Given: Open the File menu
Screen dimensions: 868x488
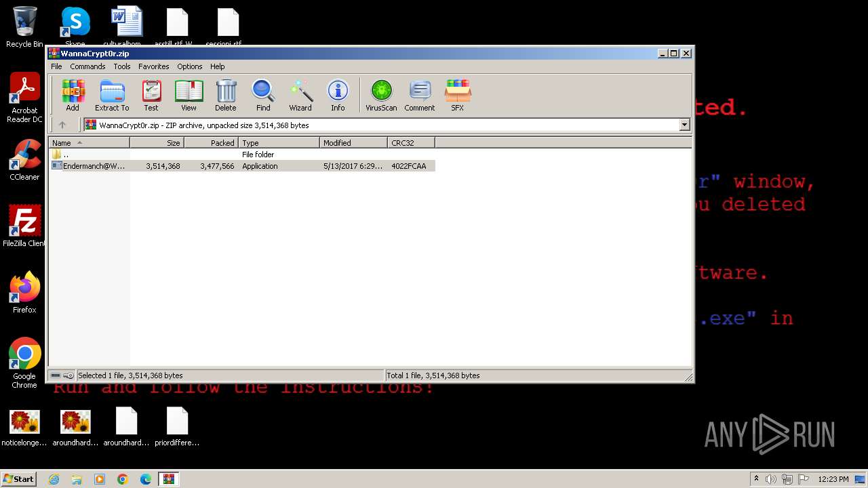Looking at the screenshot, I should [x=56, y=66].
